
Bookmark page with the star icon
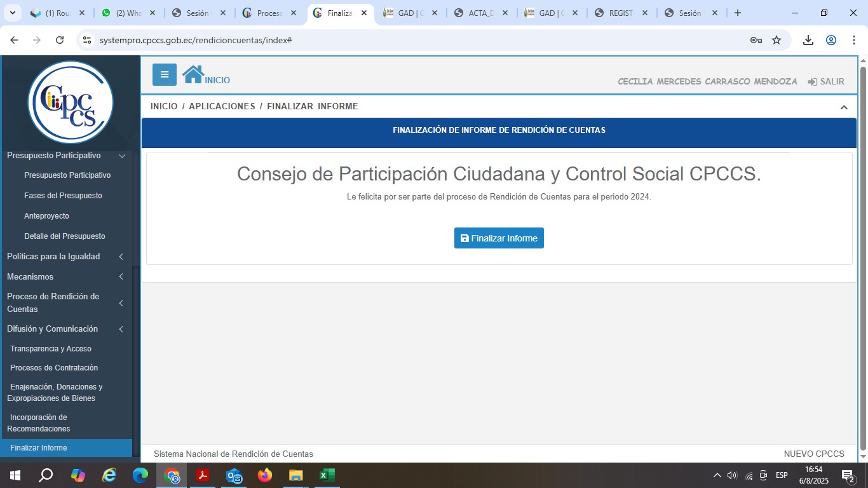[776, 40]
